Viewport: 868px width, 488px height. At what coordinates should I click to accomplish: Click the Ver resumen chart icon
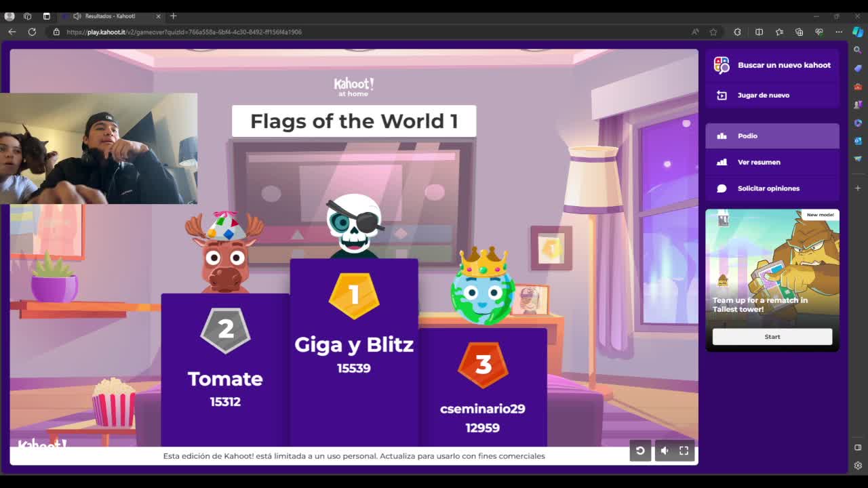tap(722, 162)
